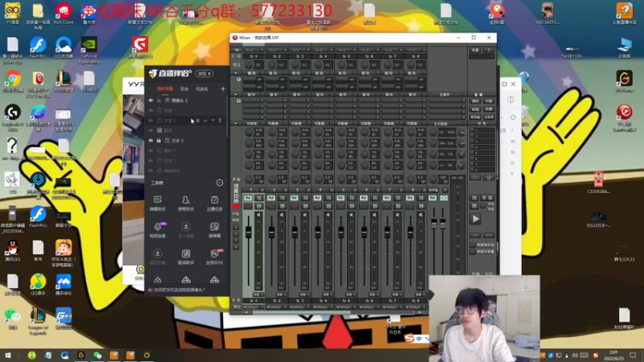Toggle visibility eye of 摄像头 2 source
The image size is (644, 362).
151,100
